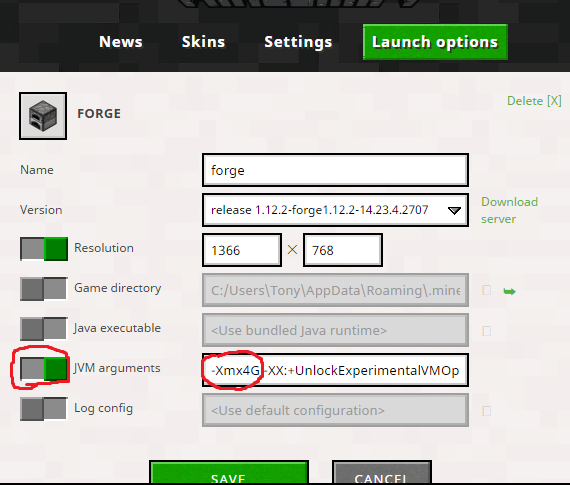The width and height of the screenshot is (570, 485).
Task: Click the resolution height field 768
Action: (343, 250)
